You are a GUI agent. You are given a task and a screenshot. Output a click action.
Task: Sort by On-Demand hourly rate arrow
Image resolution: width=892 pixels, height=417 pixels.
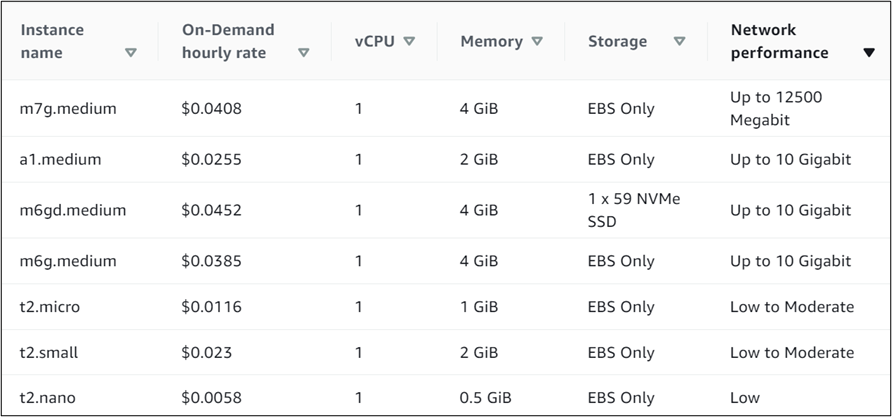[304, 53]
